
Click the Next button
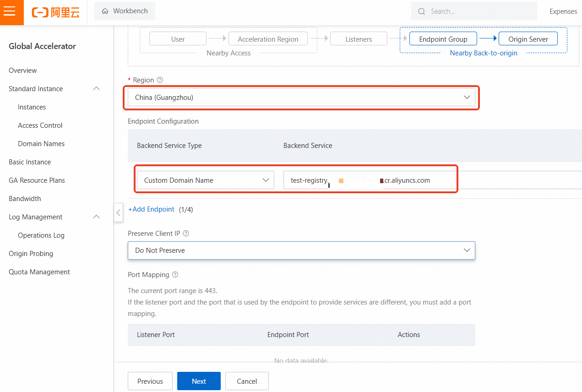point(199,381)
